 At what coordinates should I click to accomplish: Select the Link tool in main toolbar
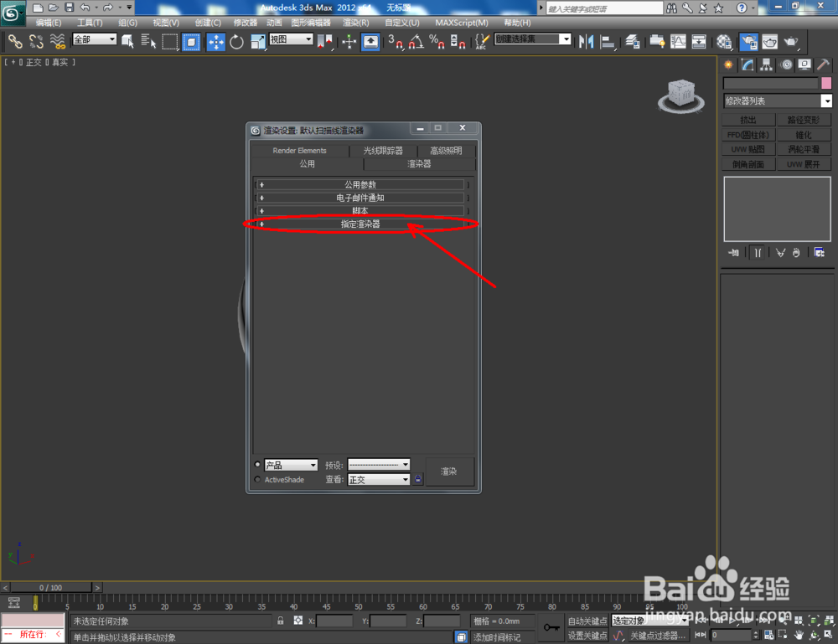tap(15, 41)
